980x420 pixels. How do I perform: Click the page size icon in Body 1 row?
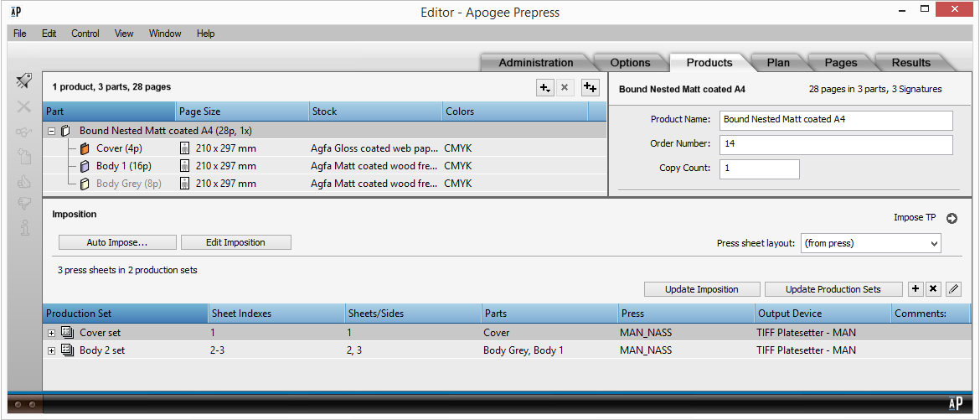point(184,167)
